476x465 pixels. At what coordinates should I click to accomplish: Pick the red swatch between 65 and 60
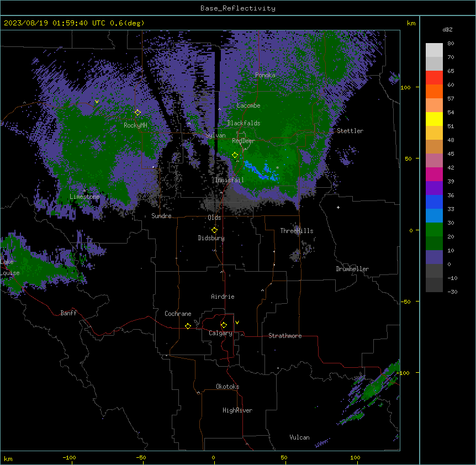(434, 78)
